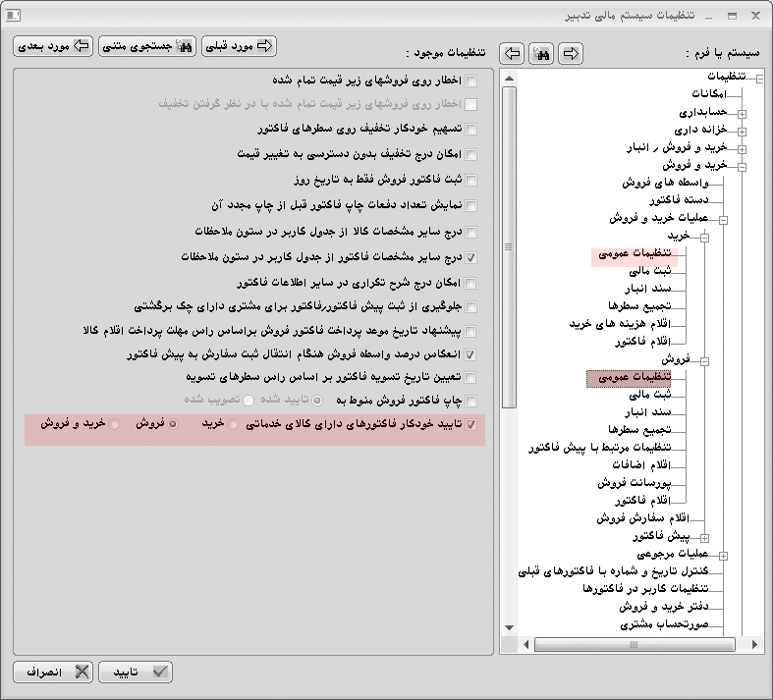Uncheck تایید خودکار فاکتورهای دارای کالای خدماتی
This screenshot has height=700, width=773.
coord(471,425)
